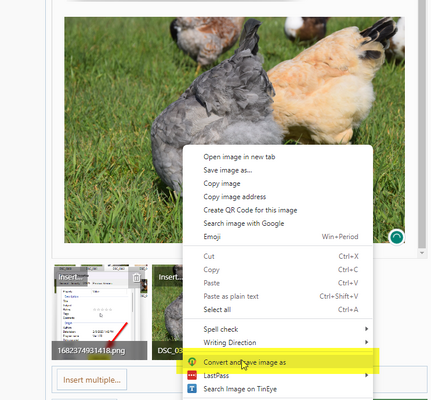
Task: Expand the Spell check submenu arrow
Action: pos(366,329)
